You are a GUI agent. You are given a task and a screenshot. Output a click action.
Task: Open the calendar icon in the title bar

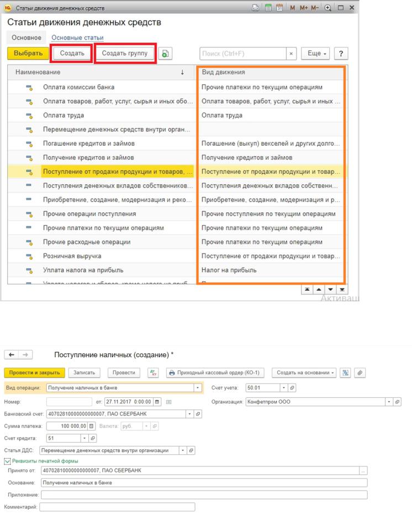[x=279, y=8]
